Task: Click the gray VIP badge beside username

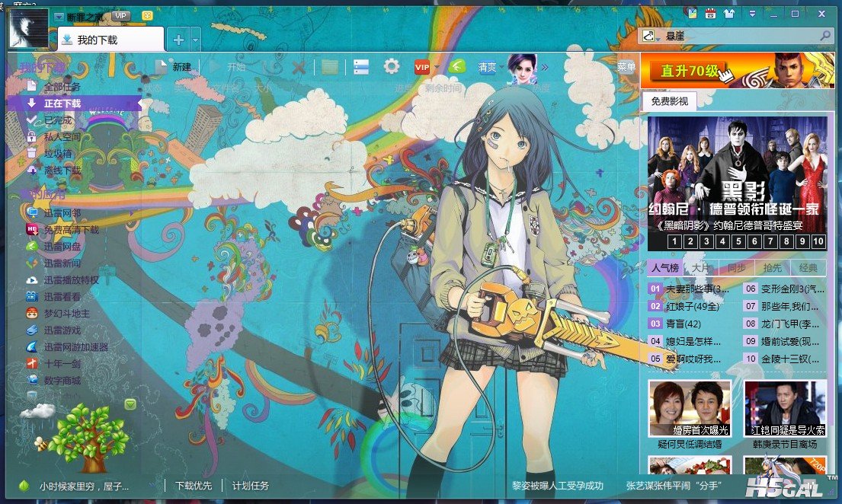Action: [x=121, y=16]
